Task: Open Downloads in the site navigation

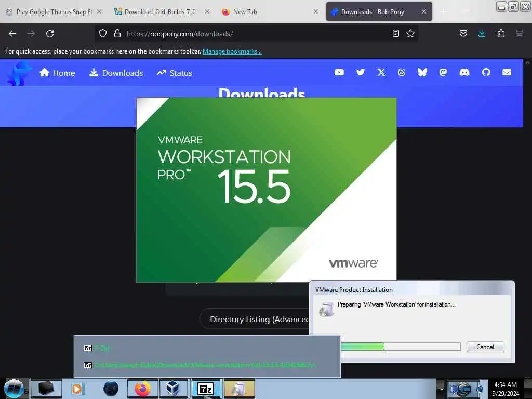Action: coord(116,73)
